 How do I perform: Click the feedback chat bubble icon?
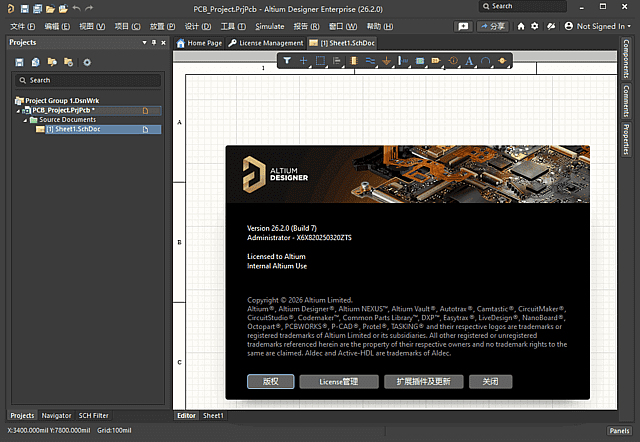point(463,27)
